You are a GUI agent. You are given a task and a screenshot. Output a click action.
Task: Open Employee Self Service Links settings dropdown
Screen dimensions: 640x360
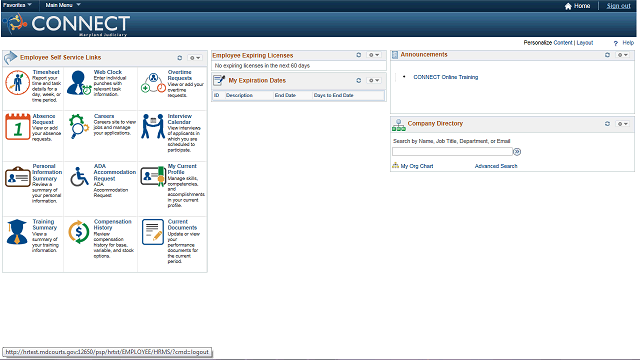click(x=195, y=58)
